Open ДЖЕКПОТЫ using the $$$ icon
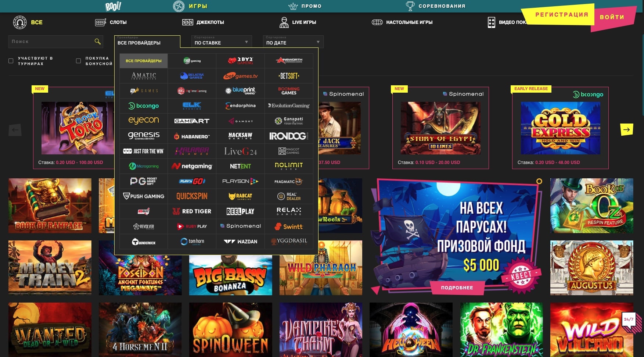The image size is (644, 357). point(188,22)
